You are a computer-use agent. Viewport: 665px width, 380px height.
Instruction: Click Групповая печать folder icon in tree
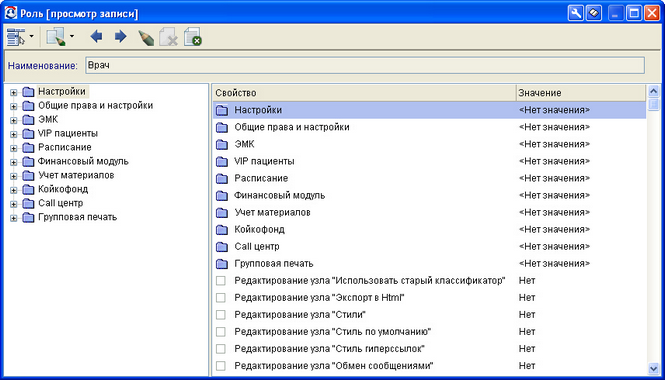(x=28, y=218)
